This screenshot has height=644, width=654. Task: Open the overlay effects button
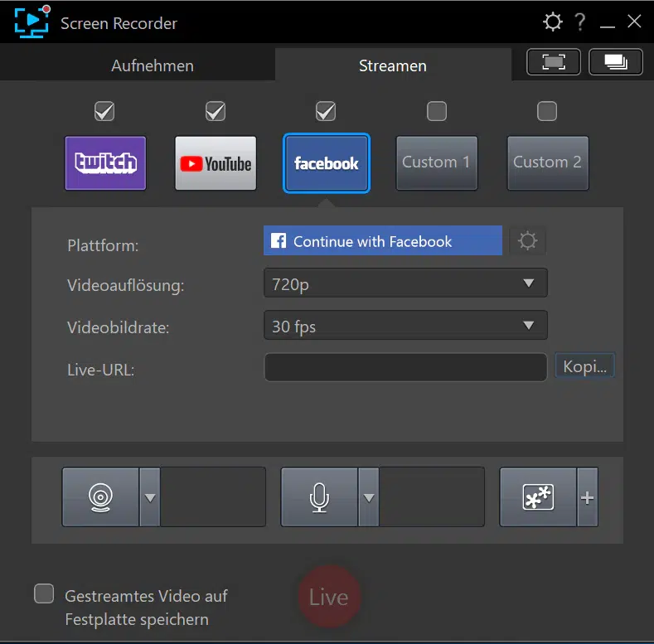538,497
